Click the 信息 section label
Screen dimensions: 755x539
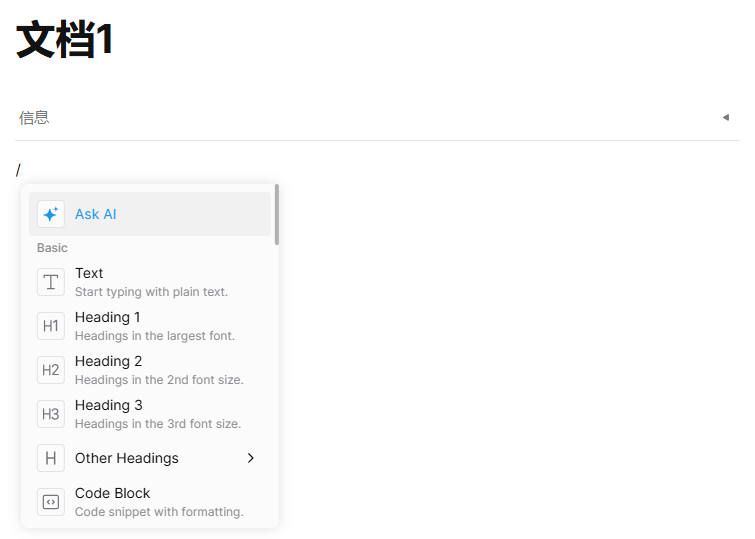tap(34, 118)
